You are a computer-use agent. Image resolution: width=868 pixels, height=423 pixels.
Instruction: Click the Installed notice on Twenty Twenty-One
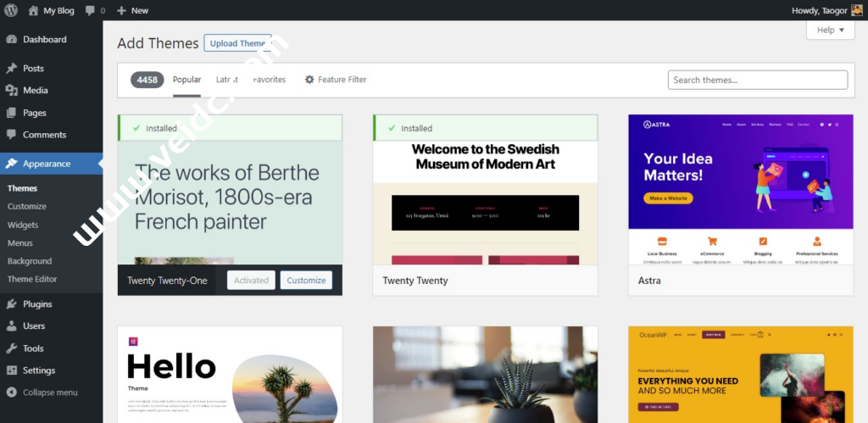point(230,128)
